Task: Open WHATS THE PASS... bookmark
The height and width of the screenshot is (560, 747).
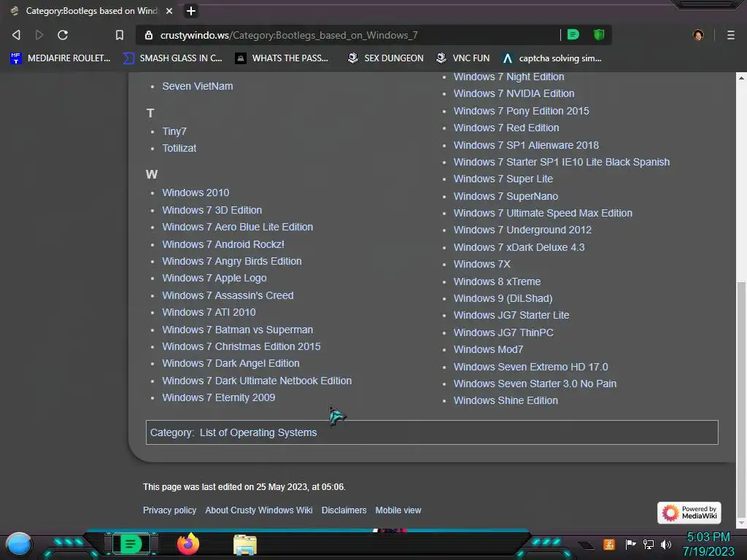Action: [282, 58]
